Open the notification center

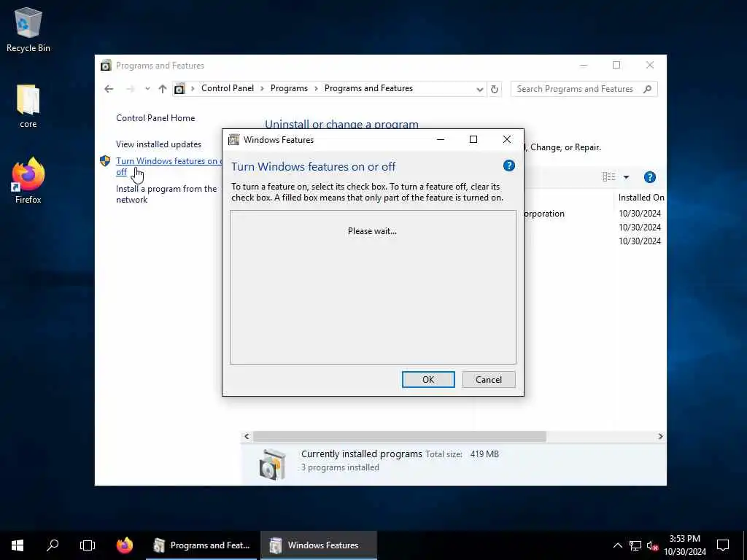coord(723,545)
